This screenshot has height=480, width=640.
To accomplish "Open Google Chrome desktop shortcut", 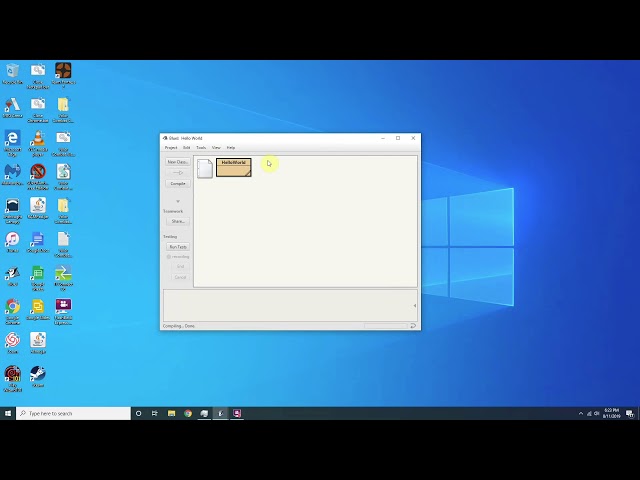I will click(12, 311).
